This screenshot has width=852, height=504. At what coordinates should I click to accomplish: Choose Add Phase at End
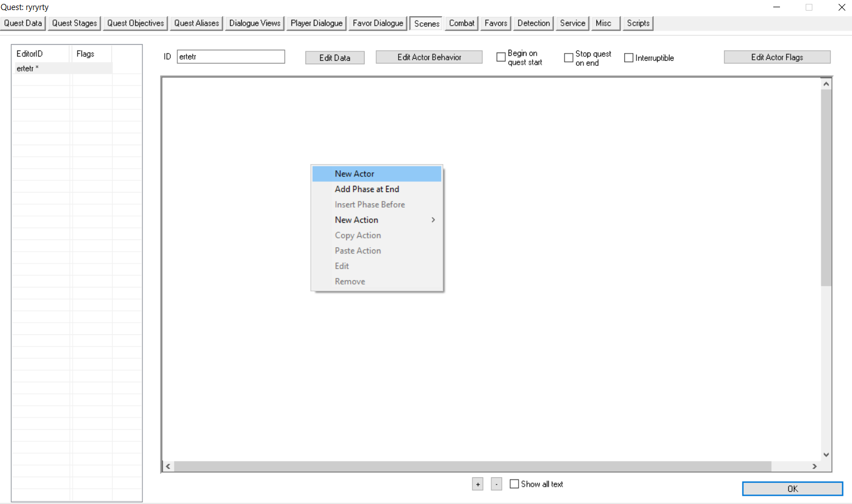(x=367, y=189)
